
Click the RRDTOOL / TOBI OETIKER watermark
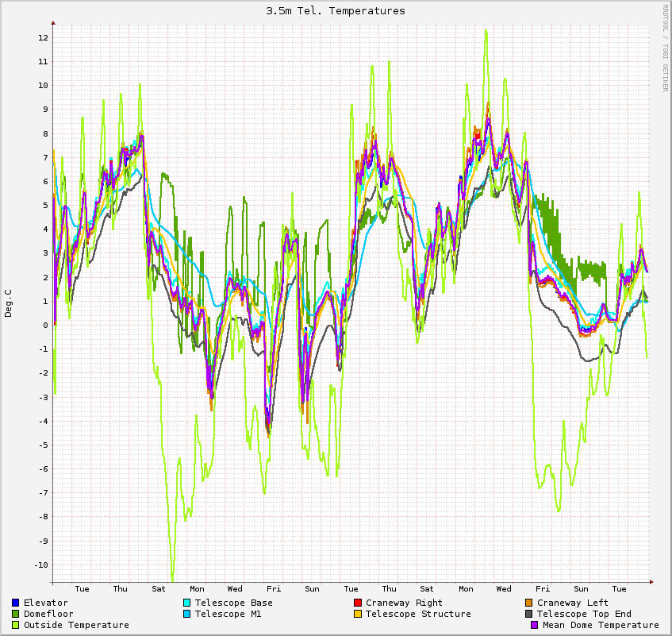665,48
